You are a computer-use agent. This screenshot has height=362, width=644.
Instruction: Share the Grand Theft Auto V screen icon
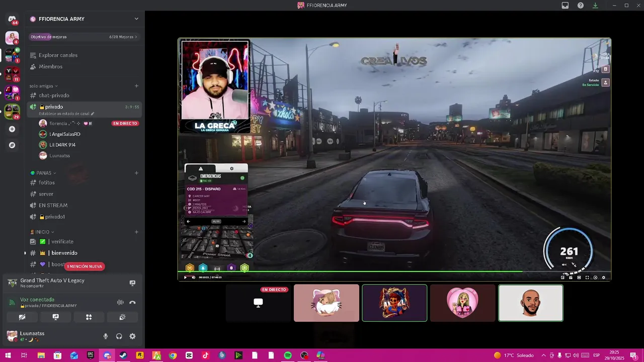click(x=132, y=283)
